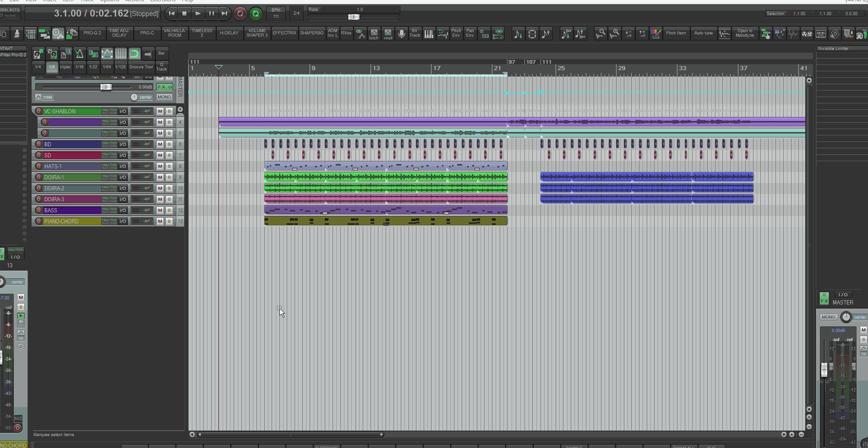Click the Pause transport button
Viewport: 868px width, 448px height.
pyautogui.click(x=211, y=14)
